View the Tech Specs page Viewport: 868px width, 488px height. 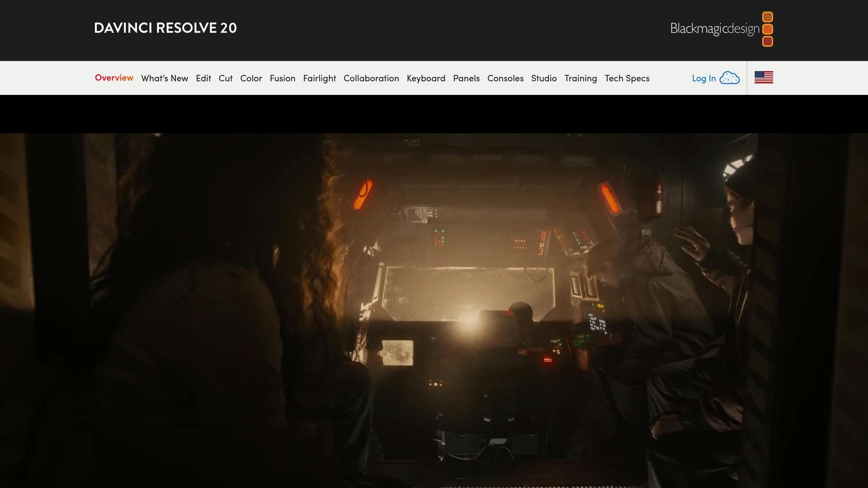pyautogui.click(x=627, y=78)
